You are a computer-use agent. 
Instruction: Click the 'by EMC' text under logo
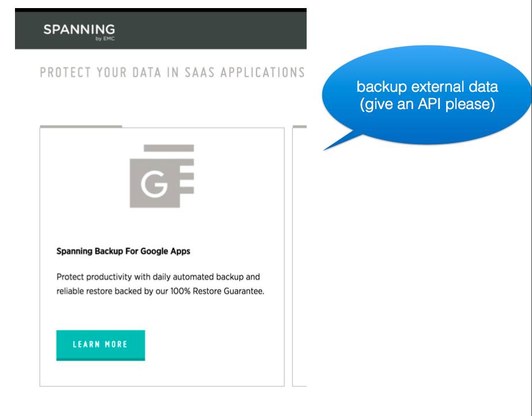(105, 39)
